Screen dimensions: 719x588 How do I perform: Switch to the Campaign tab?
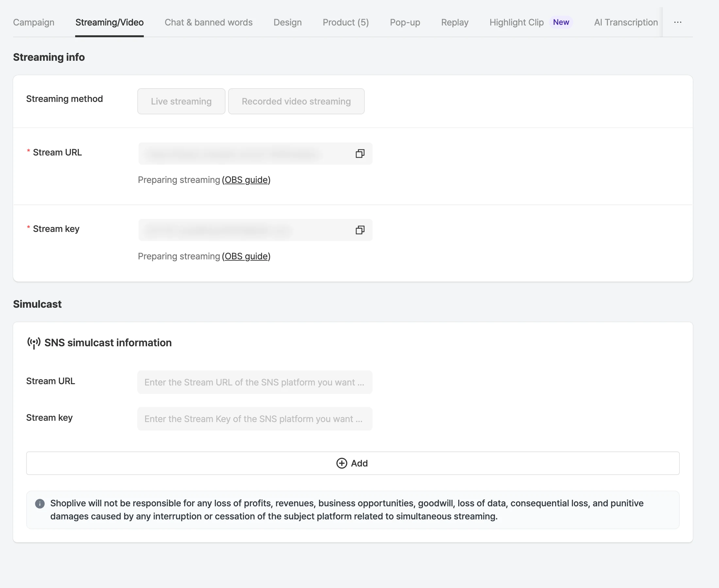point(34,22)
